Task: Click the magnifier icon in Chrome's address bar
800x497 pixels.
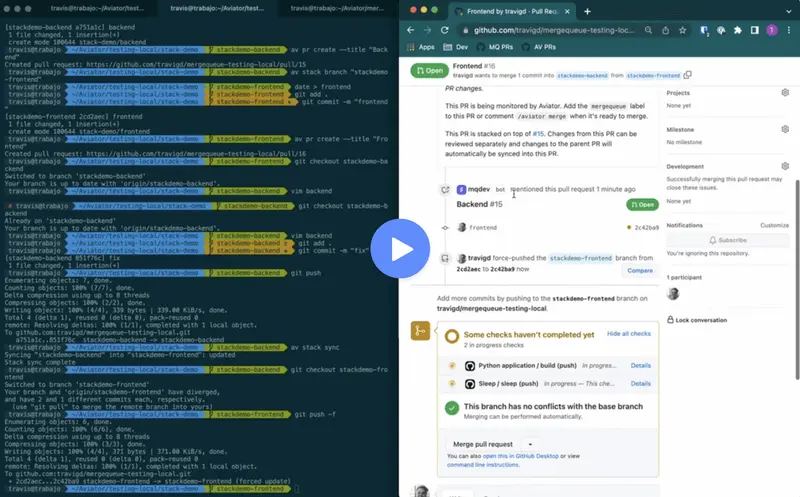Action: click(648, 30)
